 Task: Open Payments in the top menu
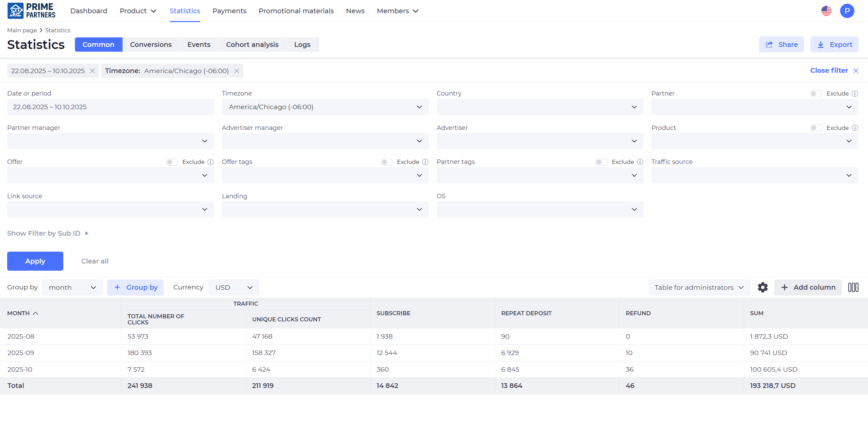pos(229,11)
